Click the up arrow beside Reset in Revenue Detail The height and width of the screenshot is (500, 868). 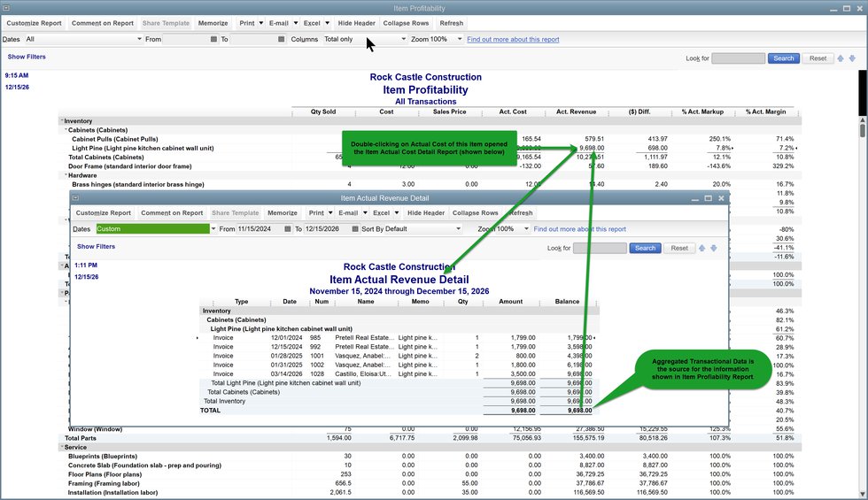pos(702,249)
